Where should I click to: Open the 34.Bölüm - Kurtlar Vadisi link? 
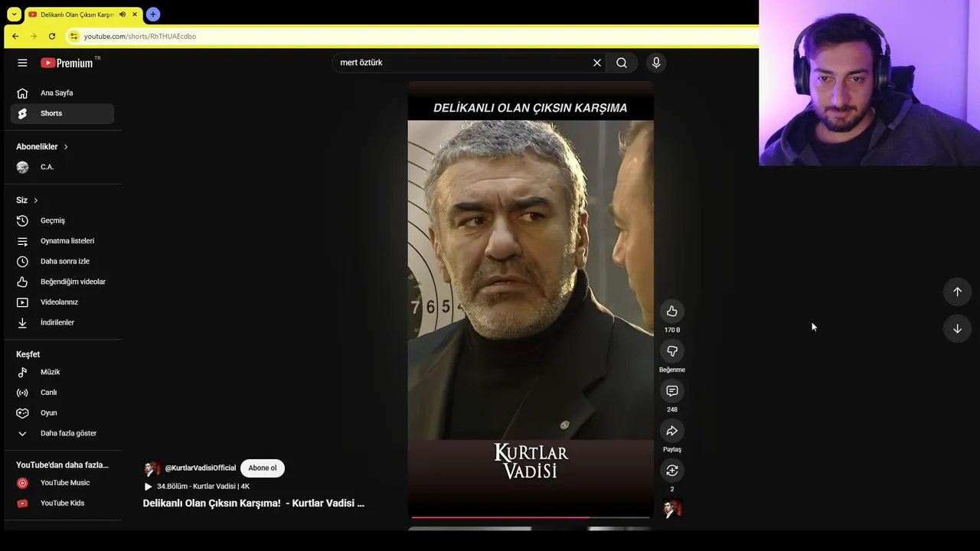(x=197, y=487)
